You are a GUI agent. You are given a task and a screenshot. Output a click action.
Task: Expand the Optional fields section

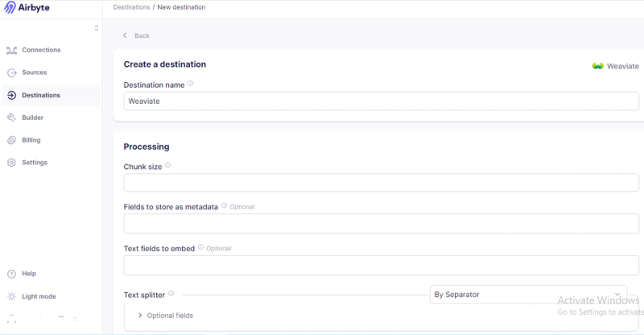click(166, 315)
